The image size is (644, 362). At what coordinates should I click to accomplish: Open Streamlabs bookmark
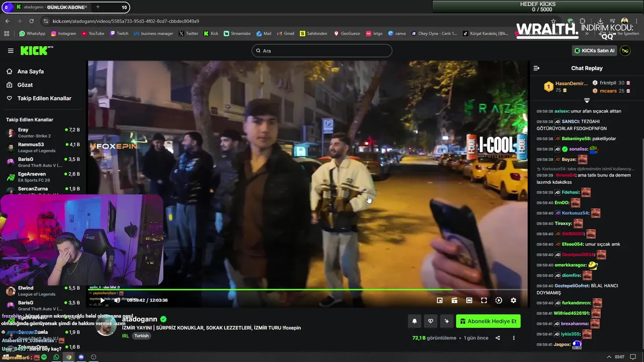[x=237, y=34]
